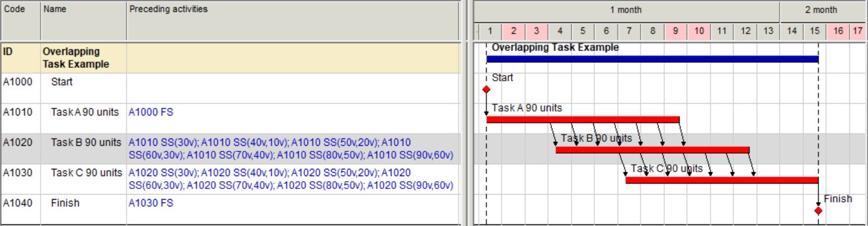
Task: Select the Task C red Gantt bar
Action: coord(722,180)
